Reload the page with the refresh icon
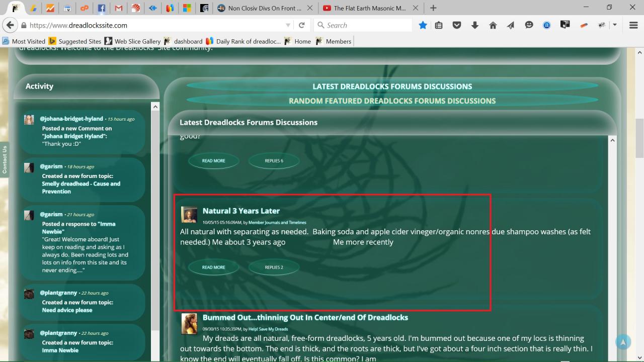Viewport: 644px width, 362px height. click(x=302, y=25)
